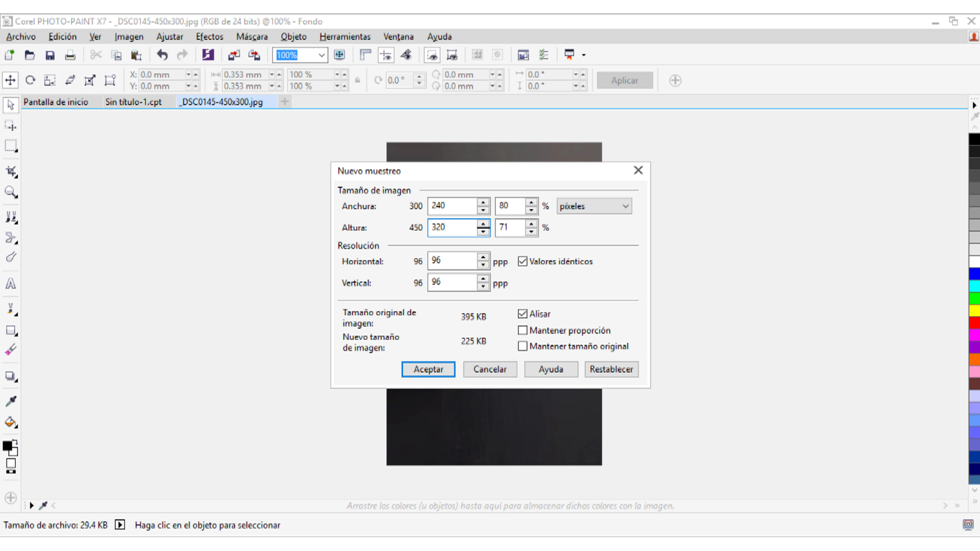Screen dimensions: 980x551
Task: Increase Anchura value with up arrow
Action: pos(483,202)
